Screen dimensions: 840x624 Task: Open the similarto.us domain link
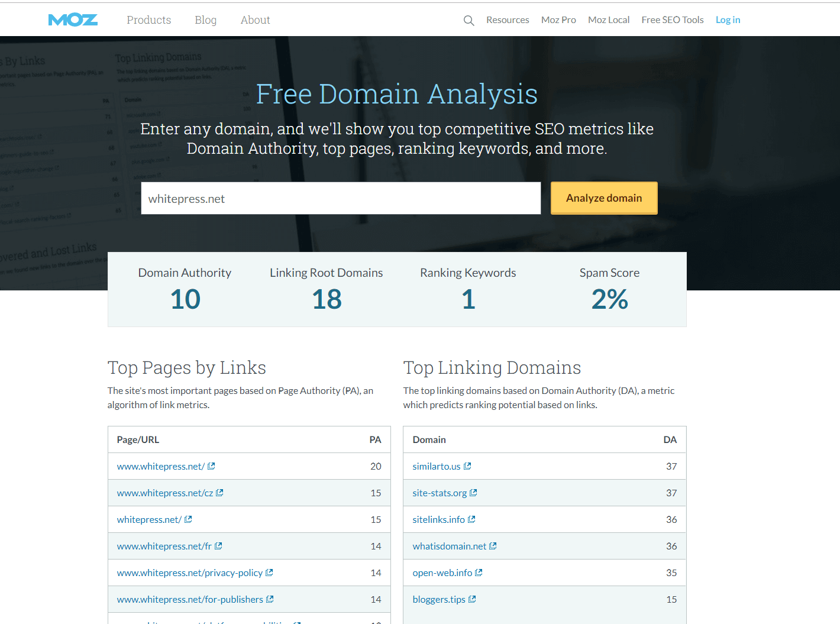437,467
